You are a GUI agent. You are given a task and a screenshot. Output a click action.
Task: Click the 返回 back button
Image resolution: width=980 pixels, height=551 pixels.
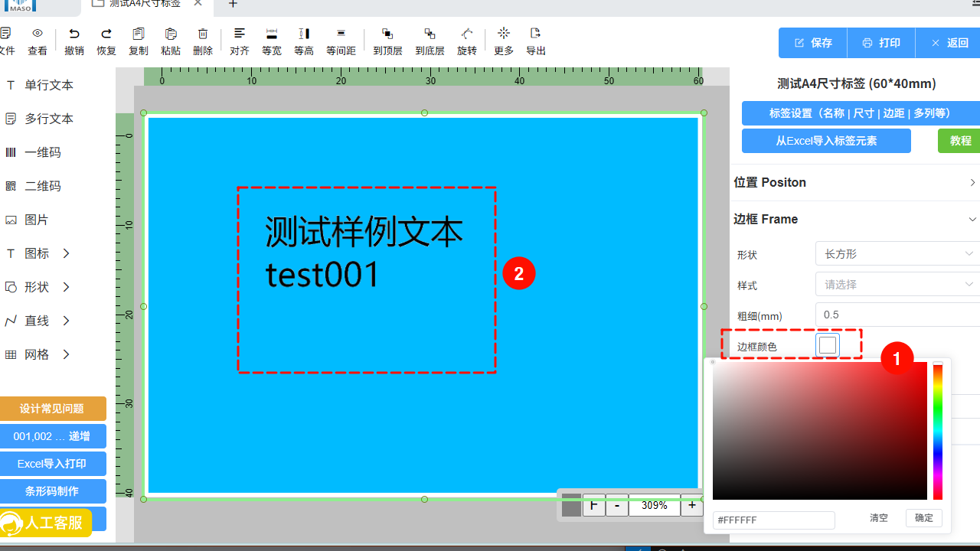point(948,43)
